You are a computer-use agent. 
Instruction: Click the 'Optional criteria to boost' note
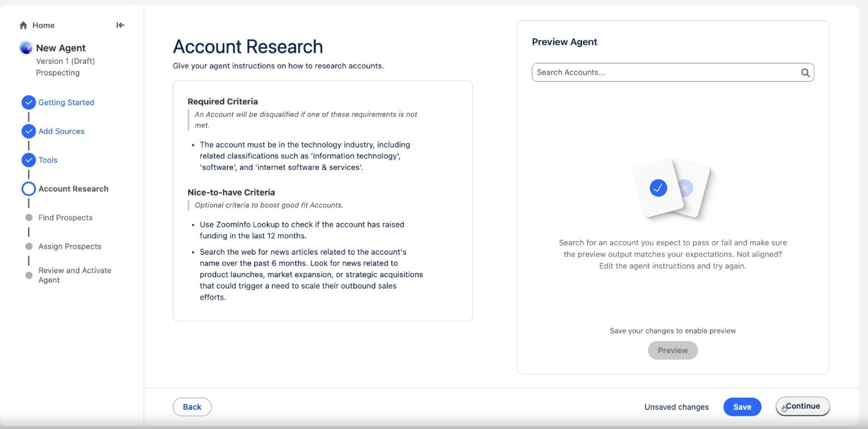(269, 205)
